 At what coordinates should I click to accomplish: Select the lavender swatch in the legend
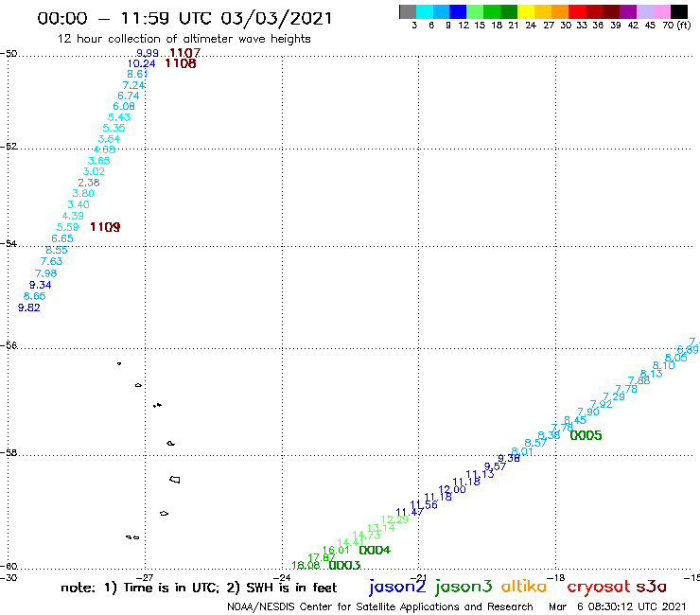(645, 11)
